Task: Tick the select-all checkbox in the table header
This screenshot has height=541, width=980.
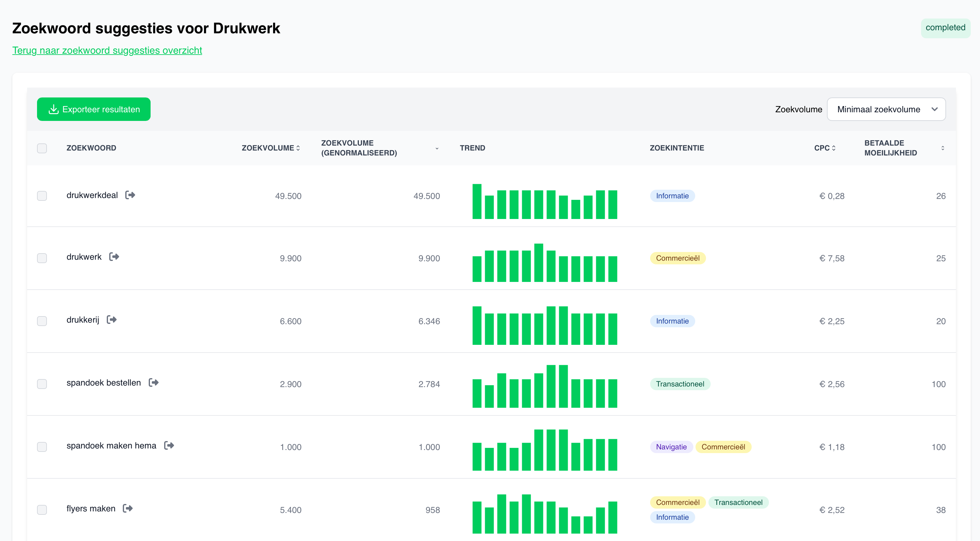Action: coord(42,148)
